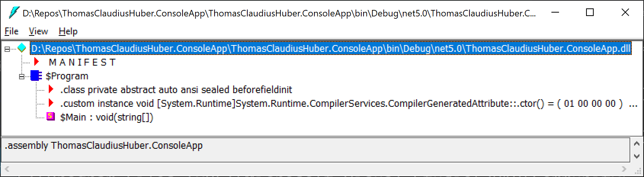Click the ILDASM lightning icon in the title bar
644x177 pixels.
(x=13, y=13)
